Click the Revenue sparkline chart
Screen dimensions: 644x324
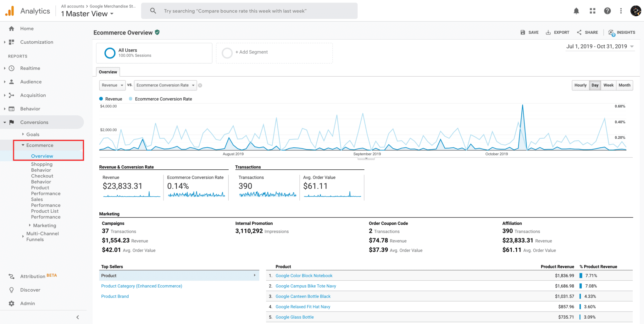[x=131, y=195]
